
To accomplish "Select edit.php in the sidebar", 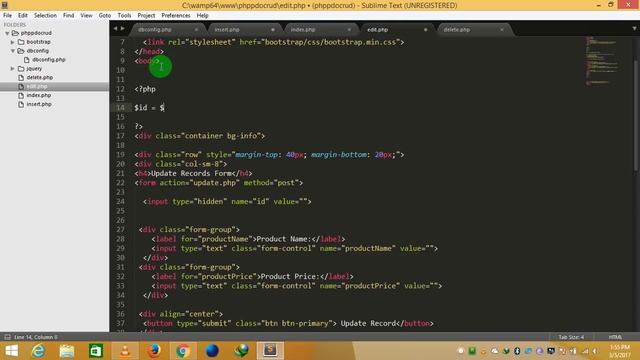I will click(x=37, y=87).
